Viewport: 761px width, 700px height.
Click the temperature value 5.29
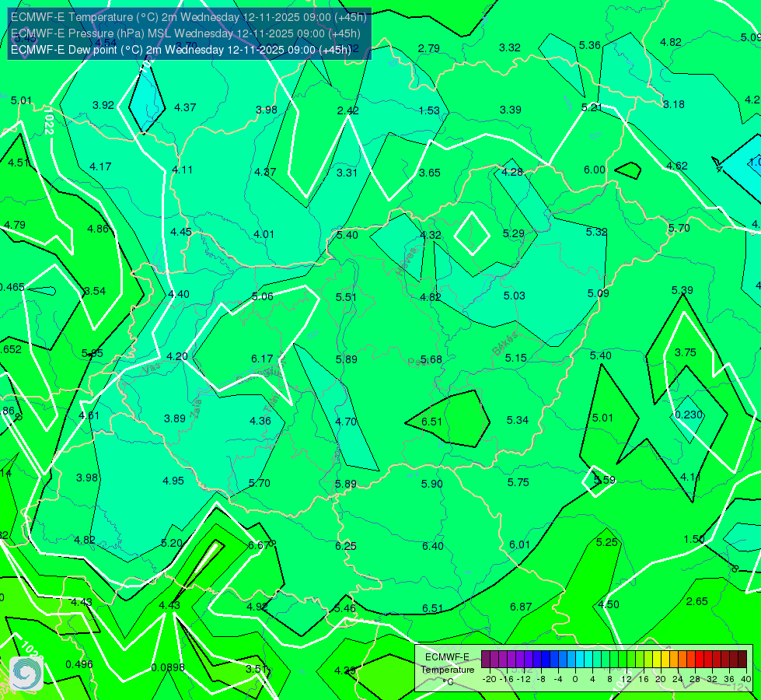pos(514,233)
